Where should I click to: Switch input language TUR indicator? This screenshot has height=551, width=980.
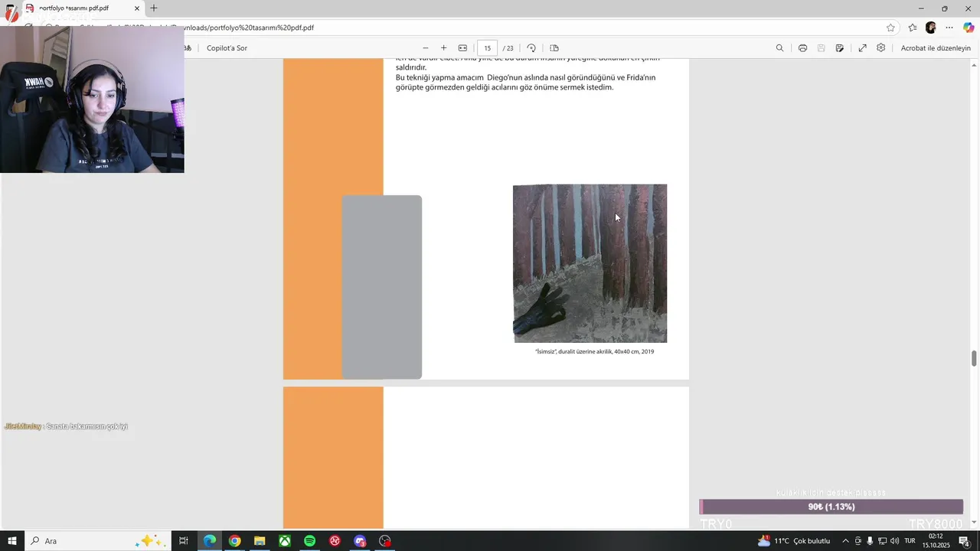[910, 541]
